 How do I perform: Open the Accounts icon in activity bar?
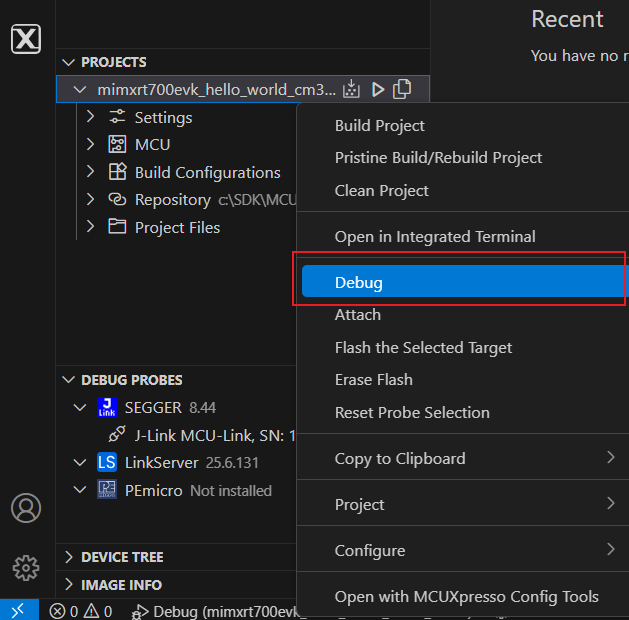pyautogui.click(x=26, y=508)
